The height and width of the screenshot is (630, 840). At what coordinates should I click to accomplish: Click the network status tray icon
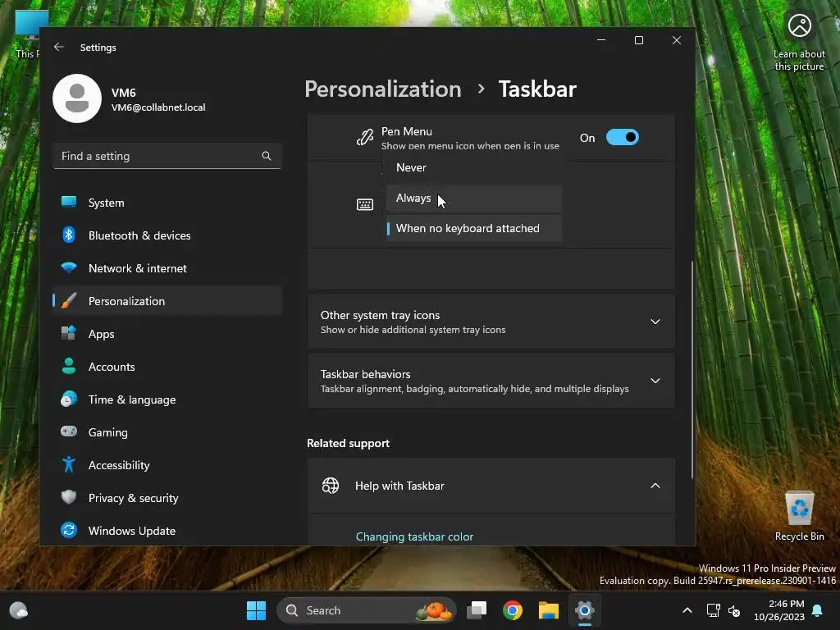713,610
